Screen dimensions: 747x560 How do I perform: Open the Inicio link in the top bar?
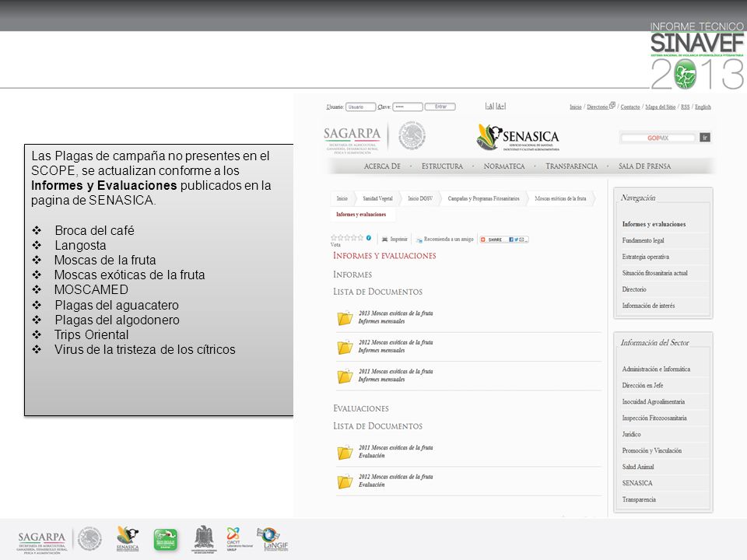click(576, 107)
